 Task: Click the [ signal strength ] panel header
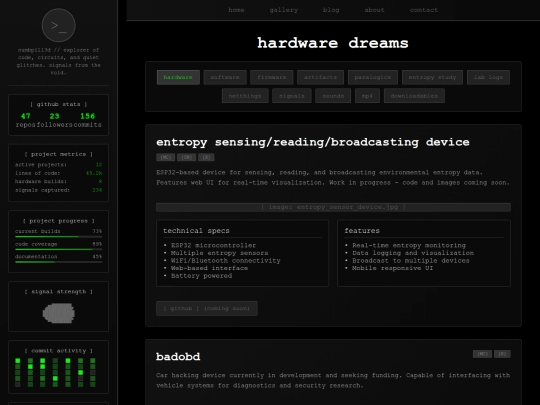coord(59,292)
